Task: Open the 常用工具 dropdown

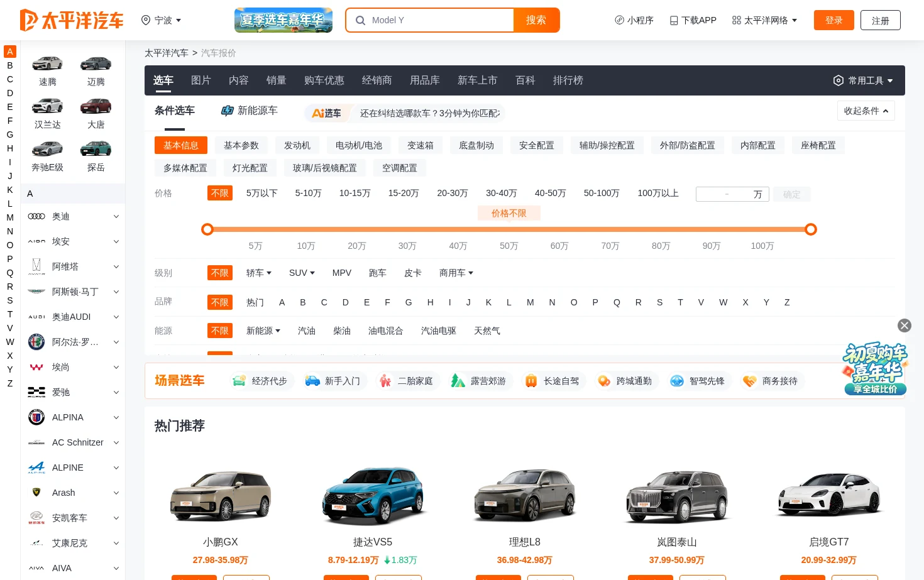Action: [x=864, y=80]
